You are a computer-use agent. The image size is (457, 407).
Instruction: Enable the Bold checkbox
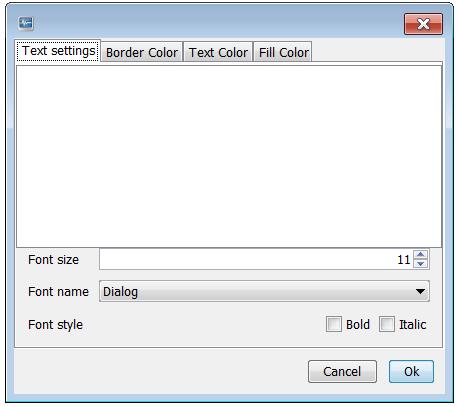pos(334,324)
